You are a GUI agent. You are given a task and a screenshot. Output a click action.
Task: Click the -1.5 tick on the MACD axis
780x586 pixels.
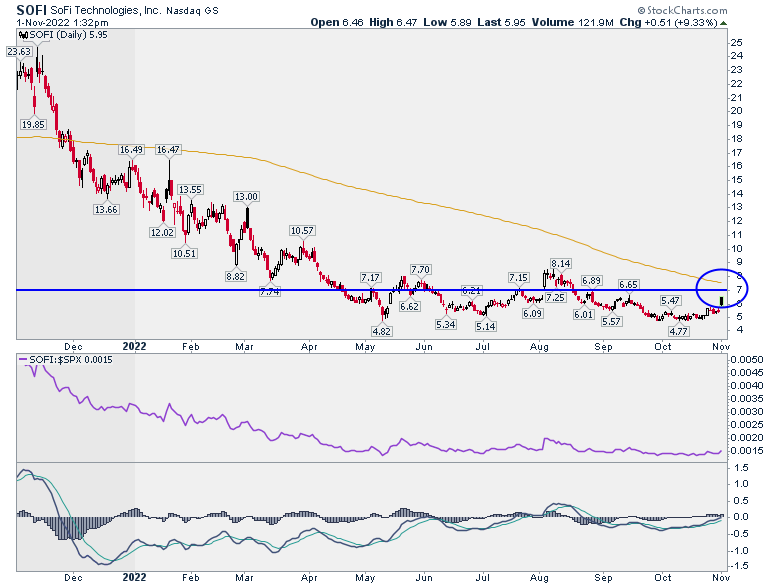(x=738, y=566)
